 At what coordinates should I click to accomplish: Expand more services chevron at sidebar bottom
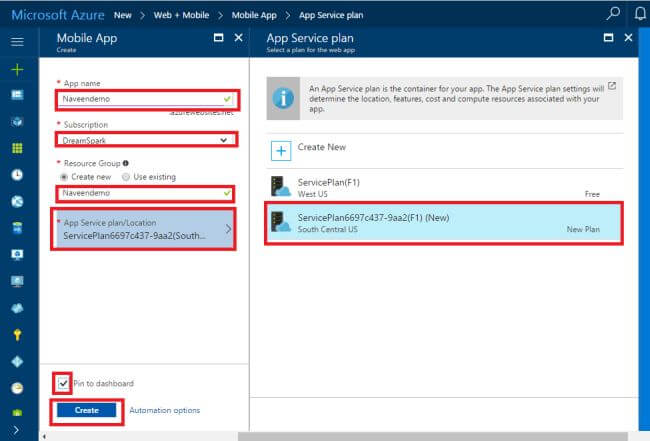click(x=16, y=430)
